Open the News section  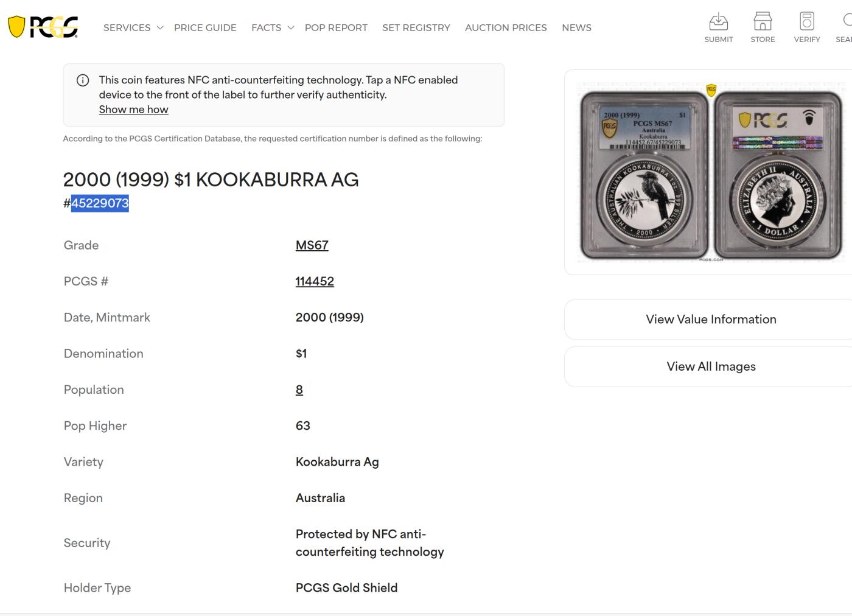[576, 28]
